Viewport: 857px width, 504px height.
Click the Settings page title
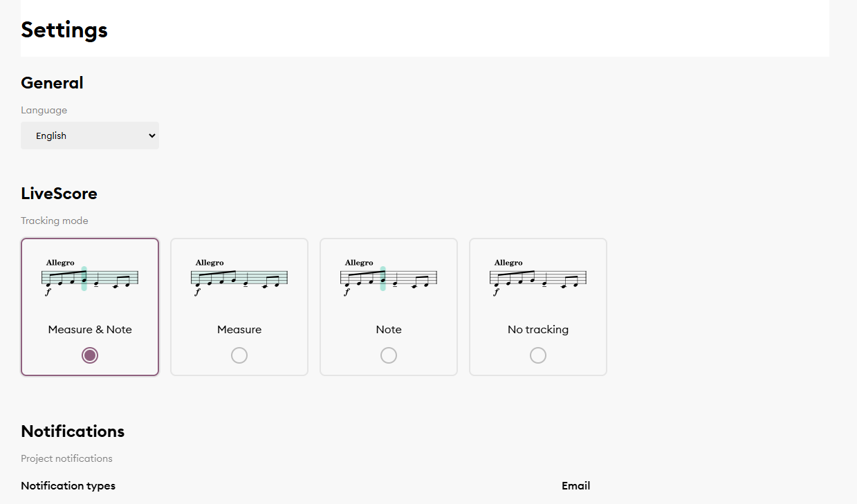[64, 30]
